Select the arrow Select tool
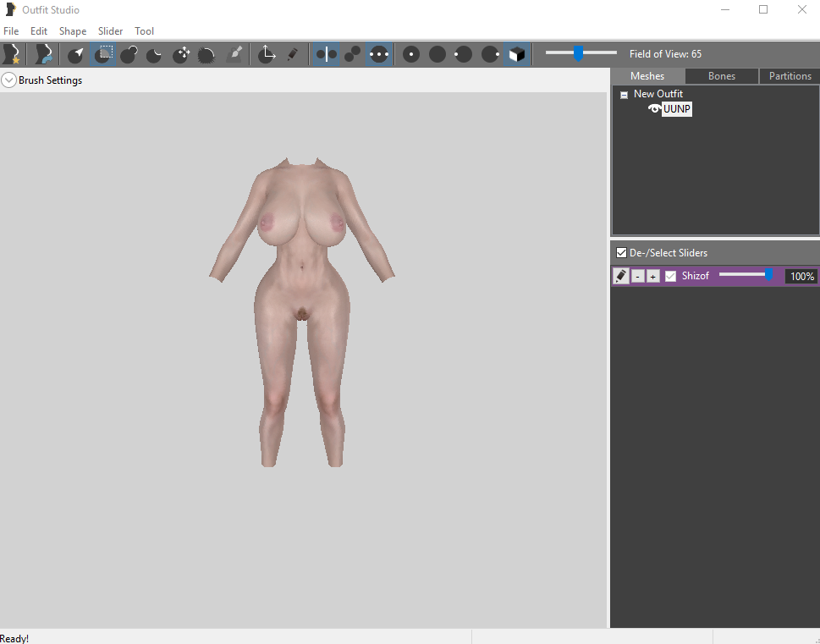Screen dimensions: 820x644 click(x=76, y=54)
